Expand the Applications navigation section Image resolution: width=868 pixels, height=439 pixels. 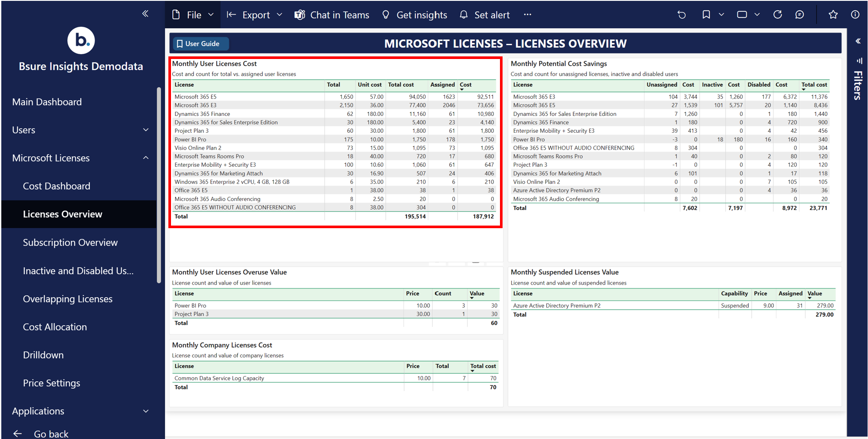146,411
